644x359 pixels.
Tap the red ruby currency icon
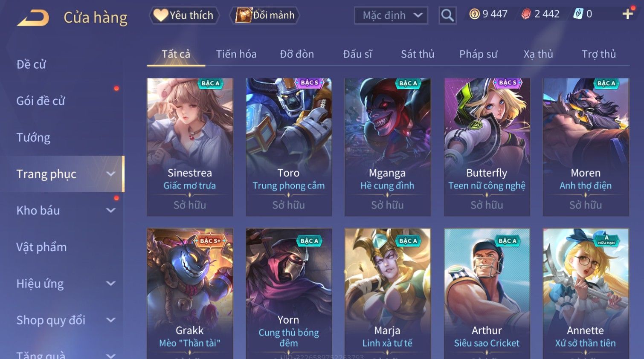(526, 14)
